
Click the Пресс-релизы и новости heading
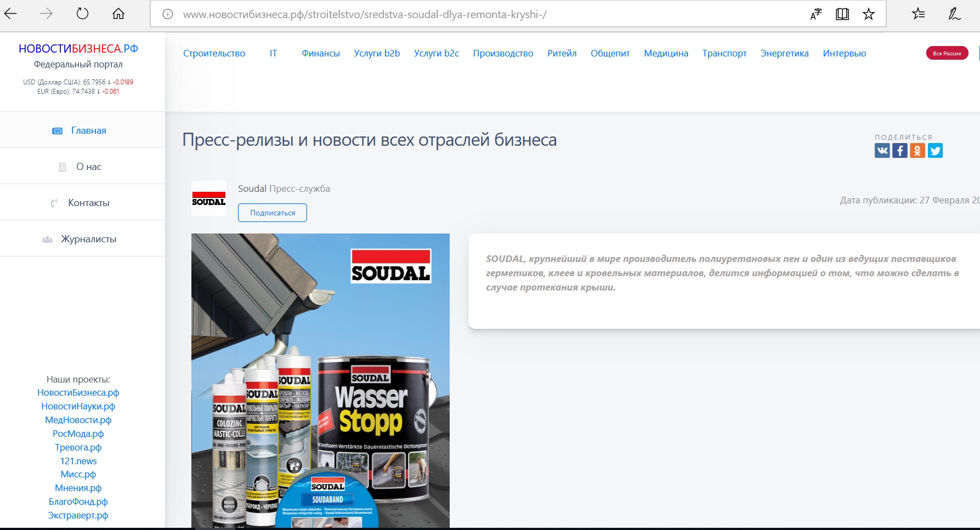[370, 140]
